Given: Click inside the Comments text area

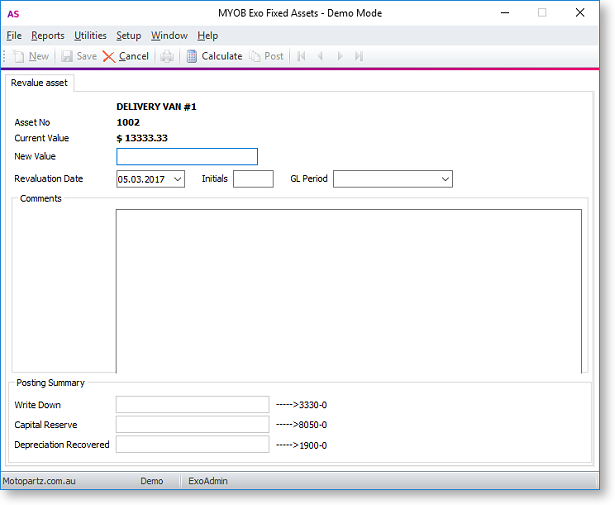Looking at the screenshot, I should click(348, 290).
